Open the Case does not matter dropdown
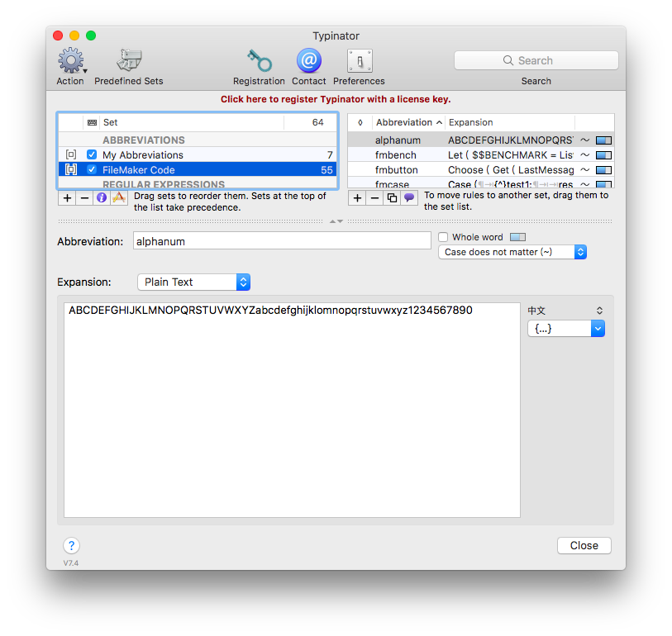Viewport: 672px width, 636px height. click(512, 252)
